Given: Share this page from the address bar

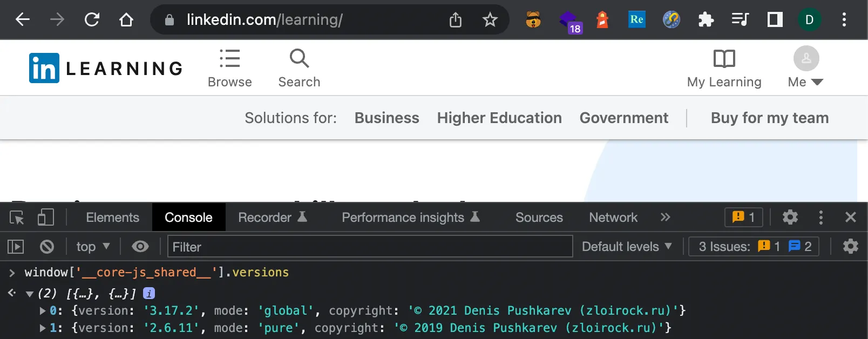Looking at the screenshot, I should [x=456, y=20].
